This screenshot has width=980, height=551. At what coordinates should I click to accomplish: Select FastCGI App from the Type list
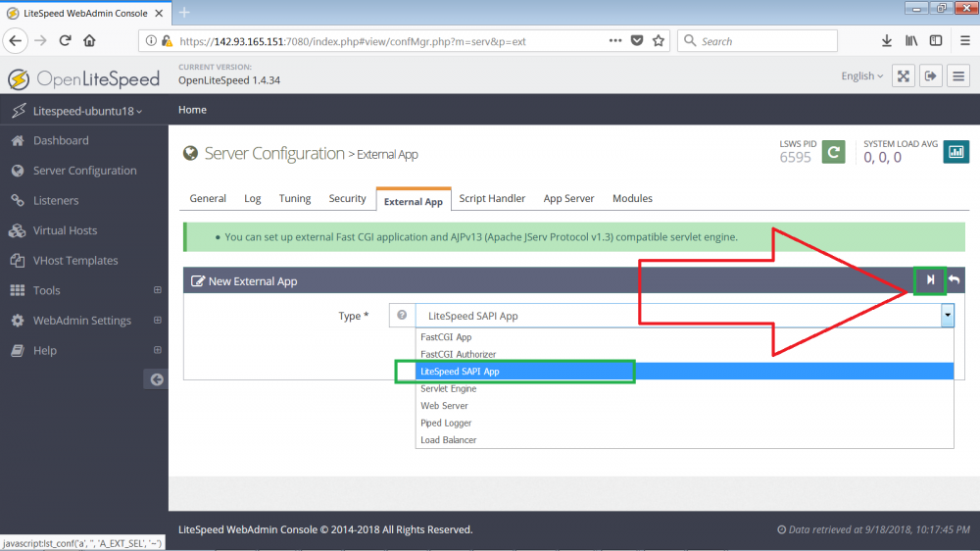[684, 337]
